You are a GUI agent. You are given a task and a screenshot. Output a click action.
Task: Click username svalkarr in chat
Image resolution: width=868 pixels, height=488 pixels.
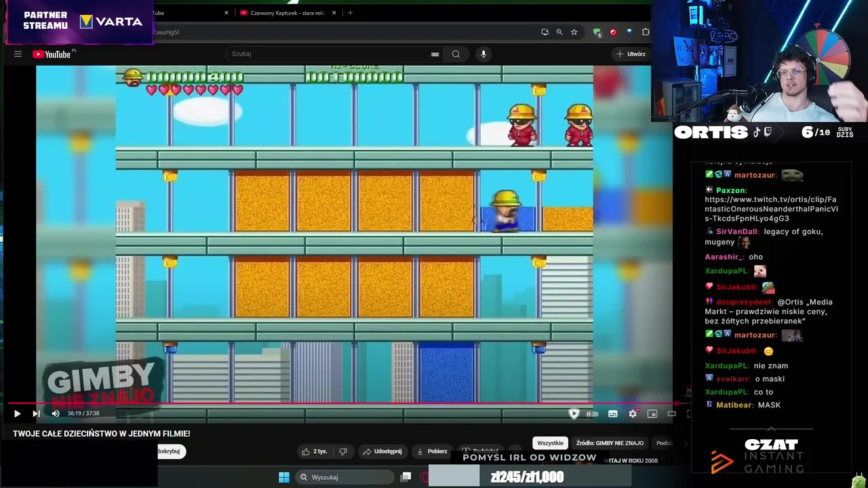point(732,380)
